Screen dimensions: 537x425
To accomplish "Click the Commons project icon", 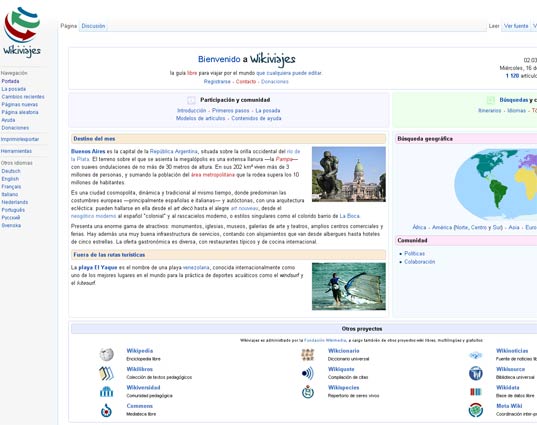I will coord(107,410).
